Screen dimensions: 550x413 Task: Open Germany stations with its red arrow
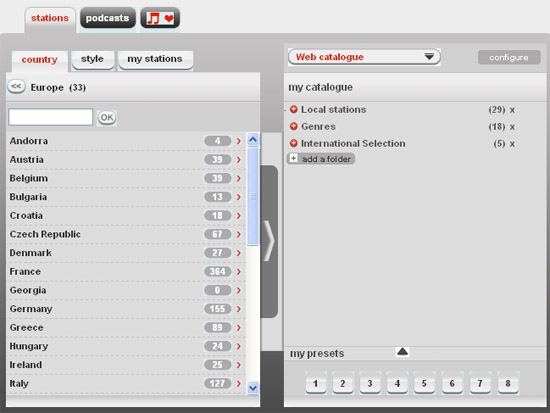(239, 309)
